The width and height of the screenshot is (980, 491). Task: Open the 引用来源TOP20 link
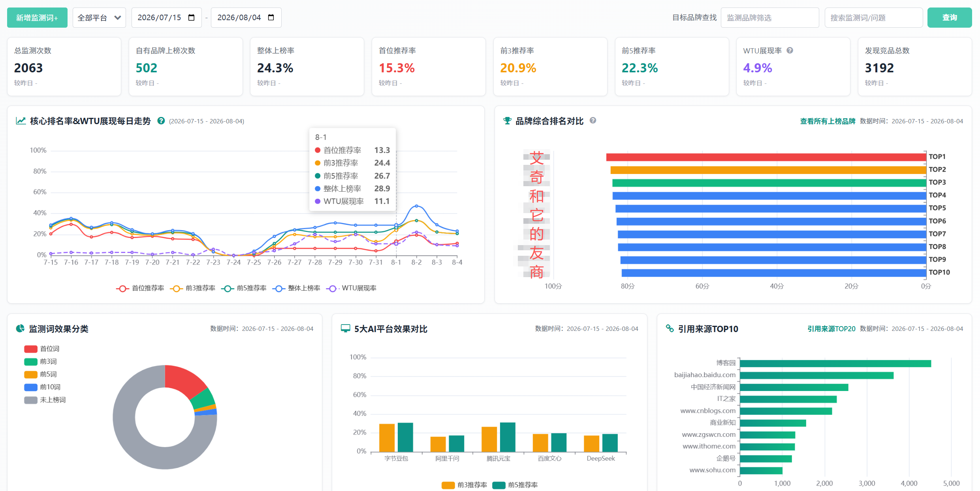831,329
